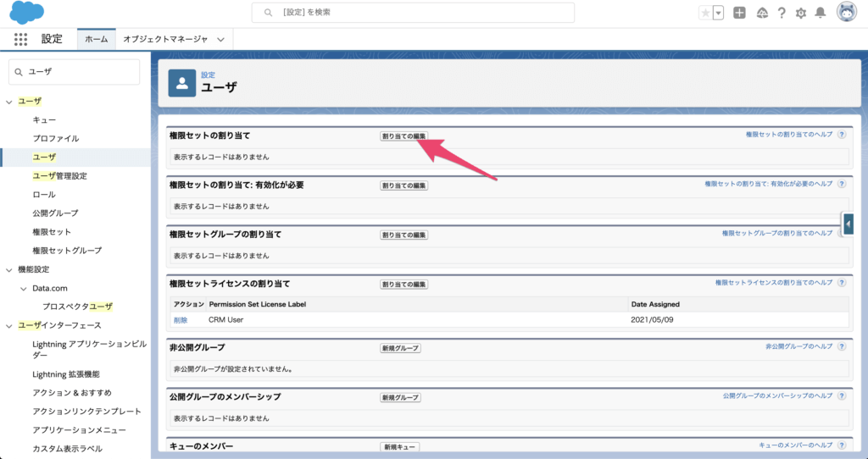Collapse the 機能設定 tree section
This screenshot has width=868, height=459.
click(9, 269)
